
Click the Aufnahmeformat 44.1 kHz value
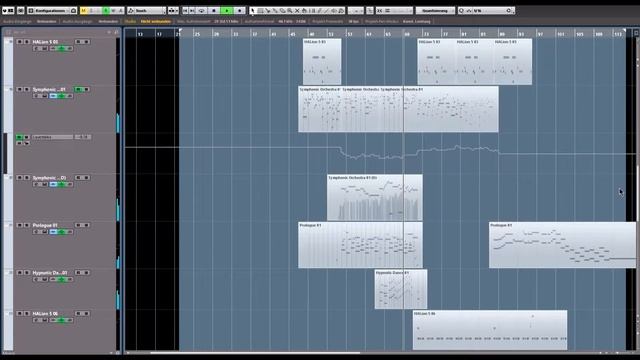click(x=292, y=21)
